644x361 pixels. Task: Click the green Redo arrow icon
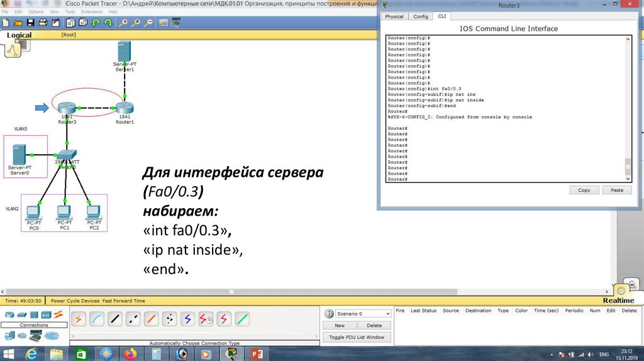tap(108, 23)
